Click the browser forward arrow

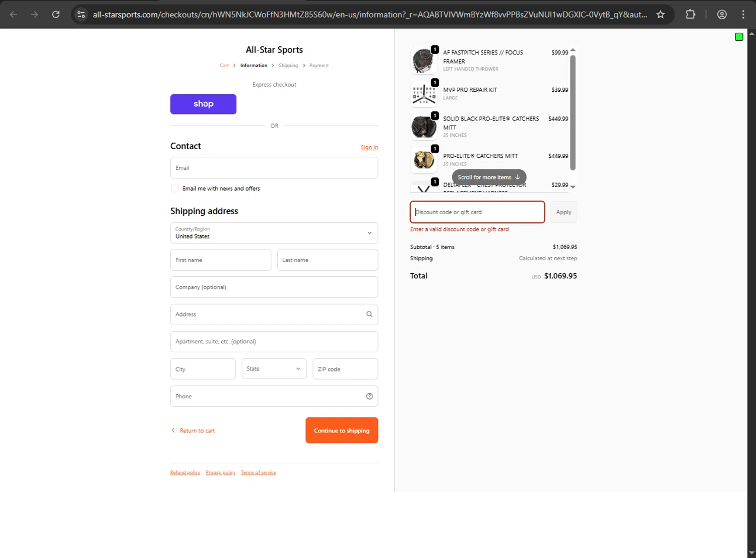34,15
